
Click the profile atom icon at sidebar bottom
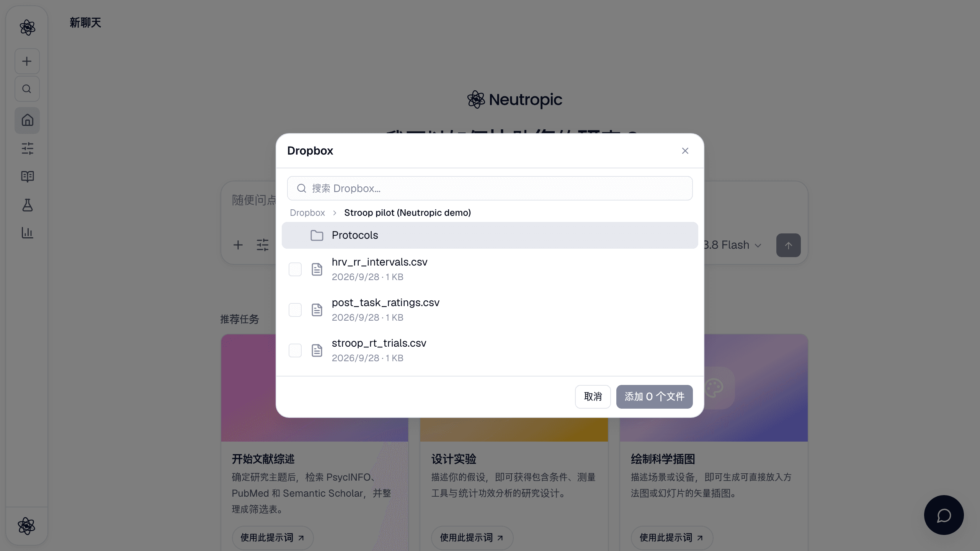26,526
